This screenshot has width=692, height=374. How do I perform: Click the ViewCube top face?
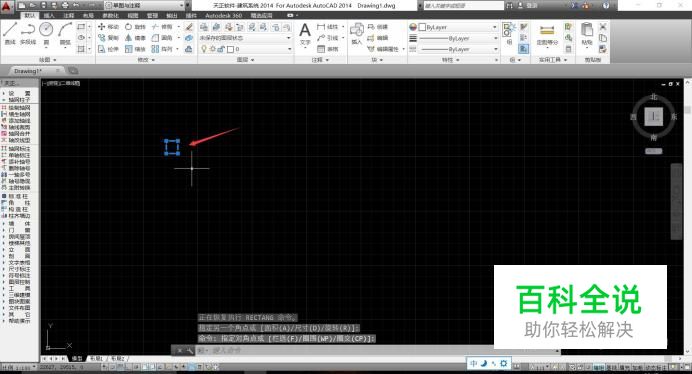click(654, 117)
